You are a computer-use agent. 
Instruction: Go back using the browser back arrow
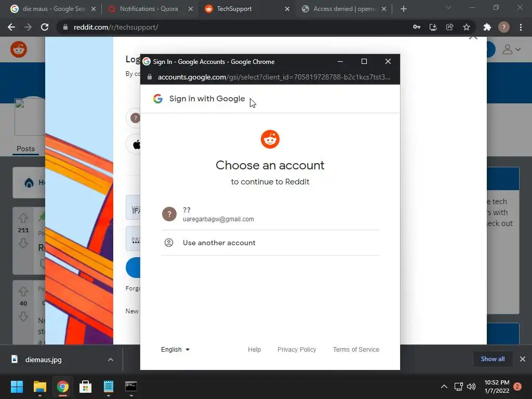[11, 27]
